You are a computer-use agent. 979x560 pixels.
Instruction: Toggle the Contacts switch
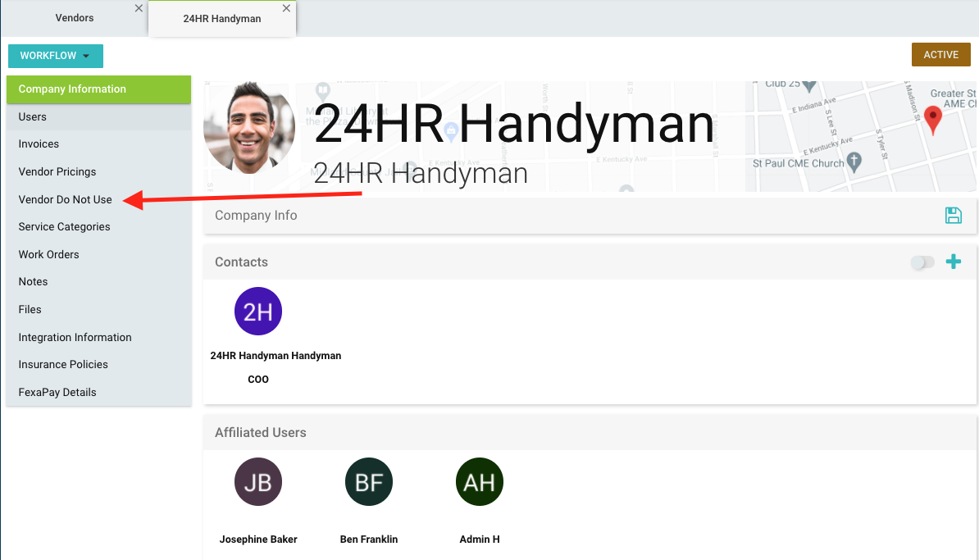click(x=922, y=262)
